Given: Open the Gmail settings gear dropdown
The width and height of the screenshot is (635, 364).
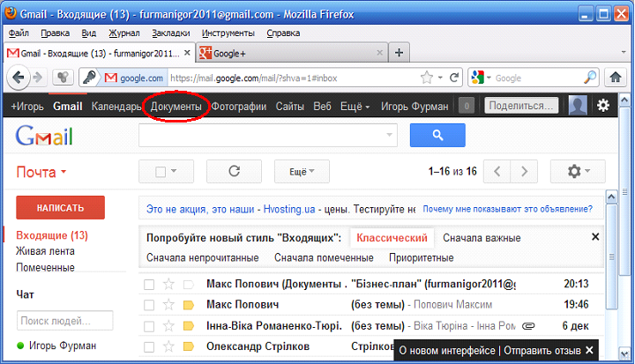Looking at the screenshot, I should click(x=578, y=171).
